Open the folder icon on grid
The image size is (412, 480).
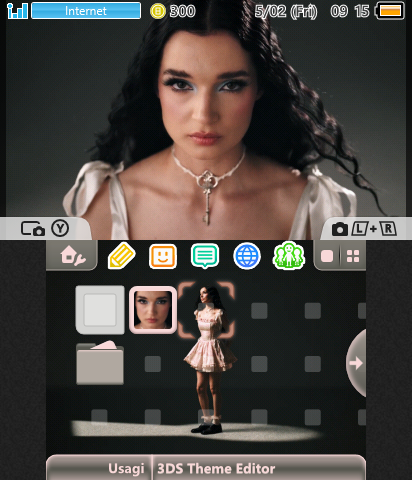tap(100, 363)
